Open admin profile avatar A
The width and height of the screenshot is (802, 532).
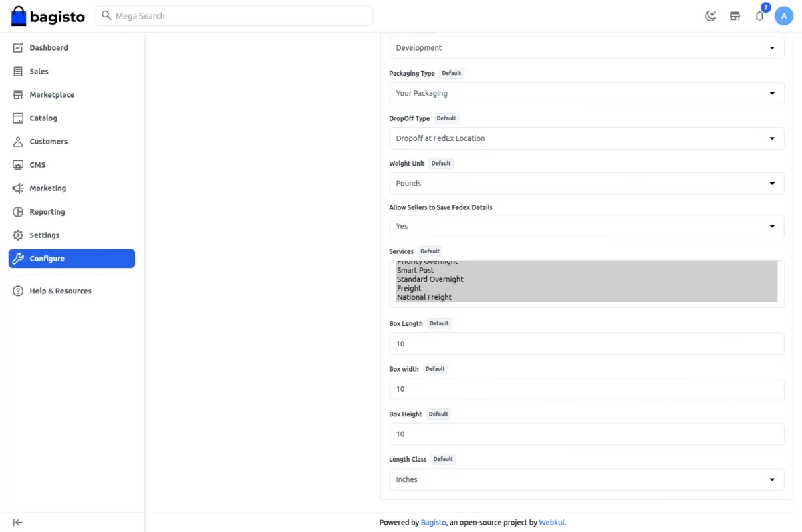pyautogui.click(x=783, y=16)
